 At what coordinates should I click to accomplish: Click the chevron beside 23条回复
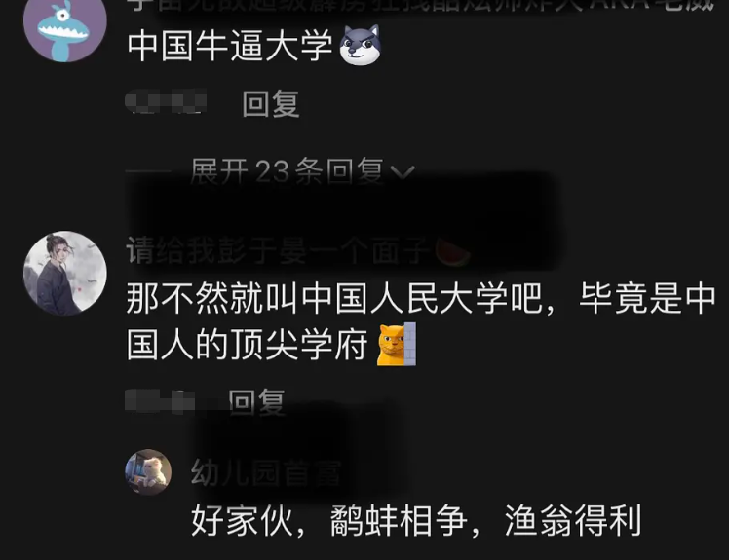coord(403,172)
